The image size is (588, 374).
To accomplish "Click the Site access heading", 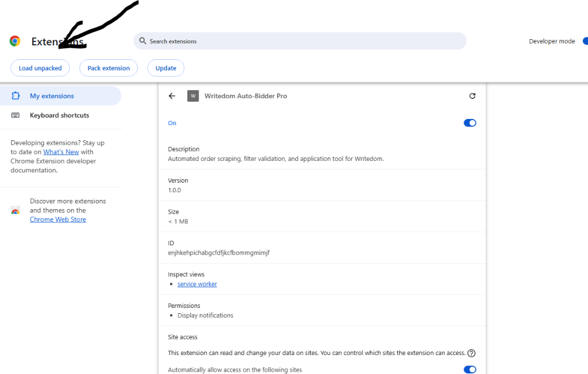I will point(183,337).
